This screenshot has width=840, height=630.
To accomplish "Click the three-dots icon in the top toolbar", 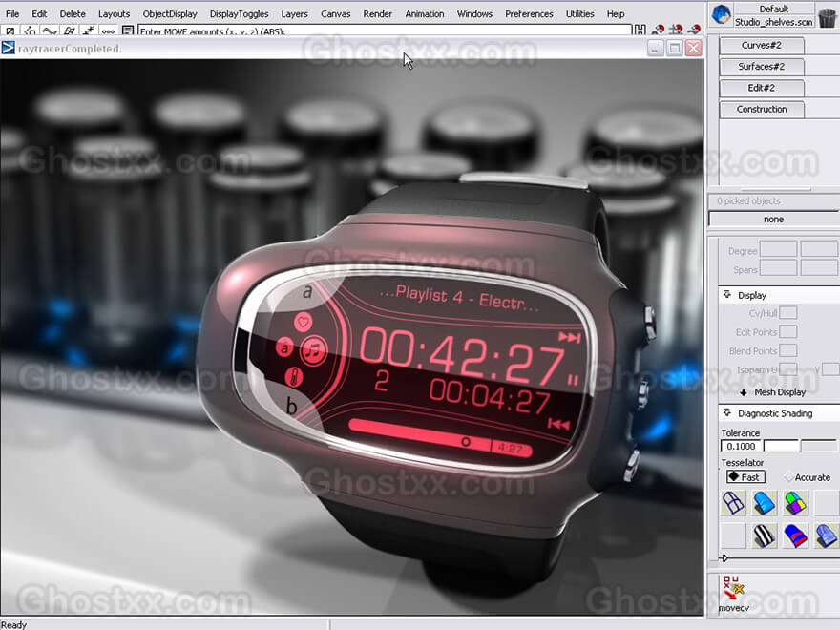I will click(x=108, y=31).
